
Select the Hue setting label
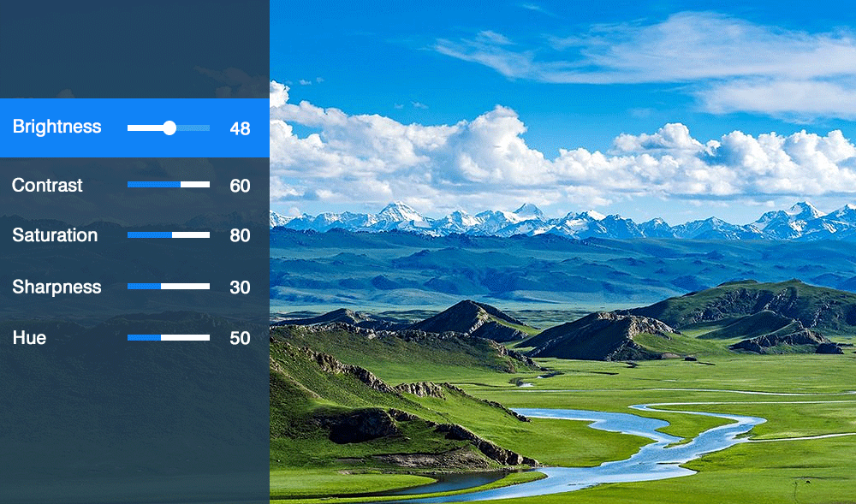[x=29, y=338]
